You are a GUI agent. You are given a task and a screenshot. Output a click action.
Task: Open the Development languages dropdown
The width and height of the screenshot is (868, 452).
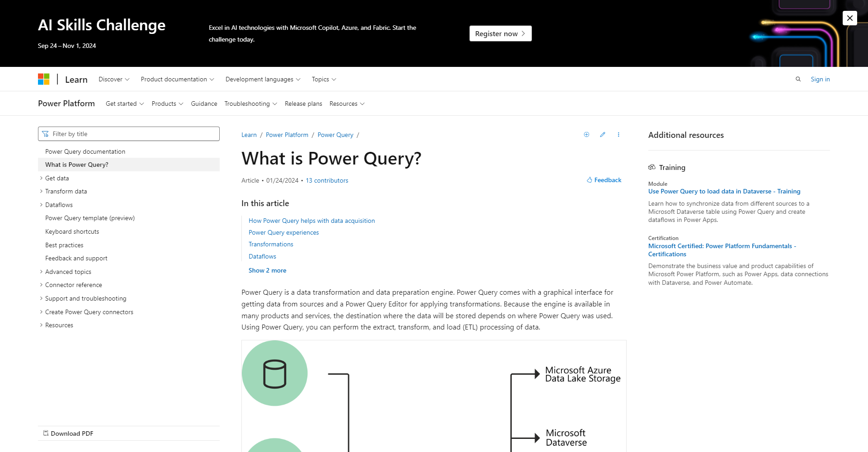click(263, 79)
